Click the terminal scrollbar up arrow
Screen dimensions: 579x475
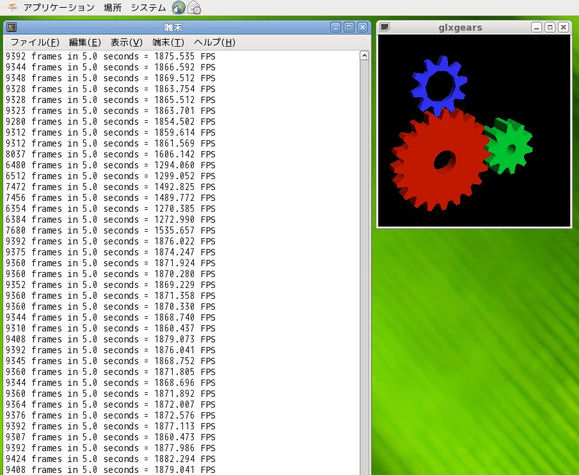[x=364, y=55]
